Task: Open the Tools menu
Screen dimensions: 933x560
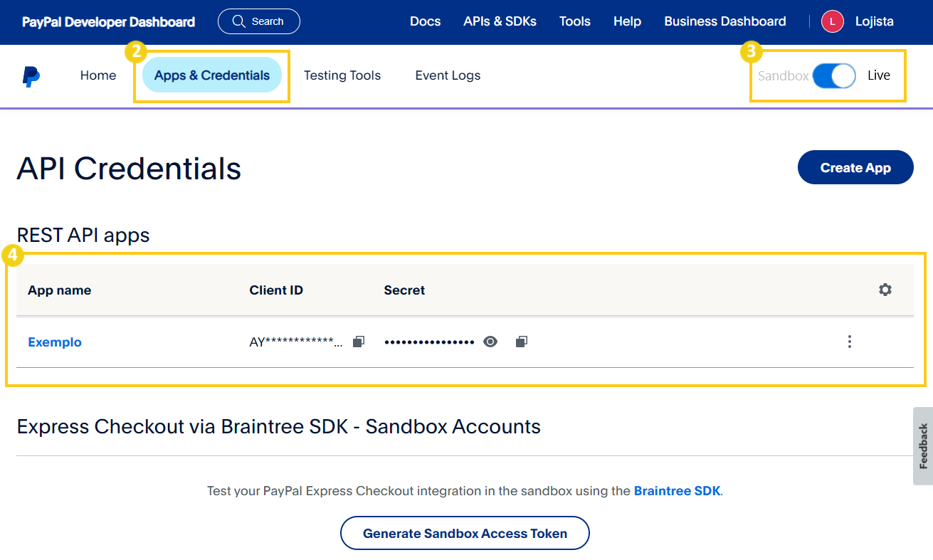Action: (575, 21)
